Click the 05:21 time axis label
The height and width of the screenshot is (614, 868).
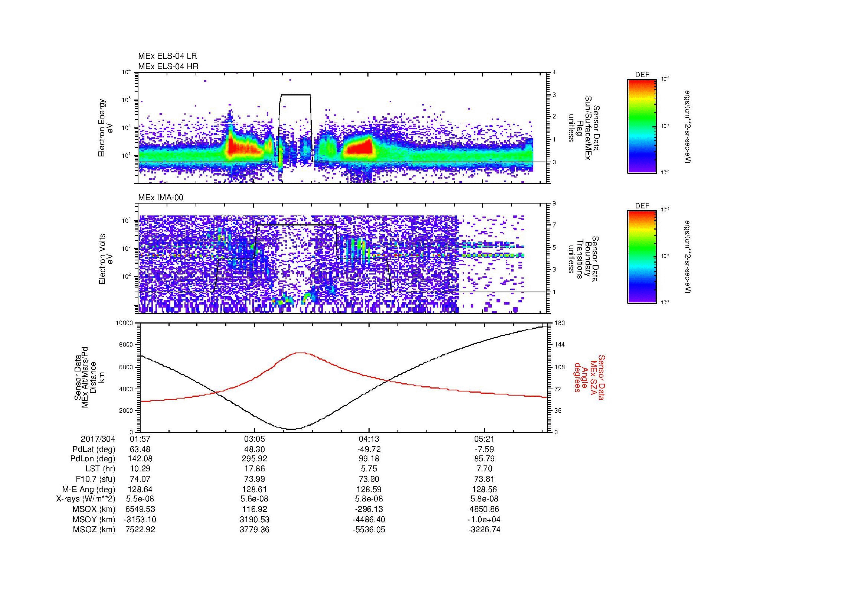(x=484, y=439)
